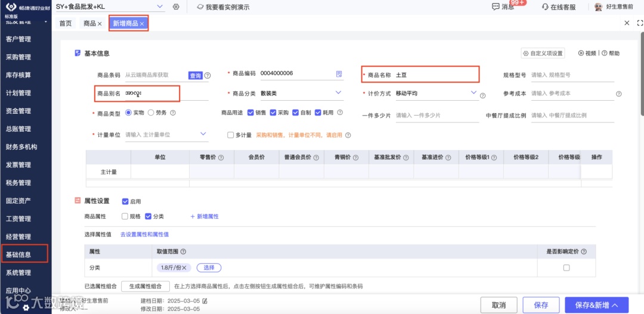
Task: Click help icon after 耗用 checkbox
Action: [340, 113]
